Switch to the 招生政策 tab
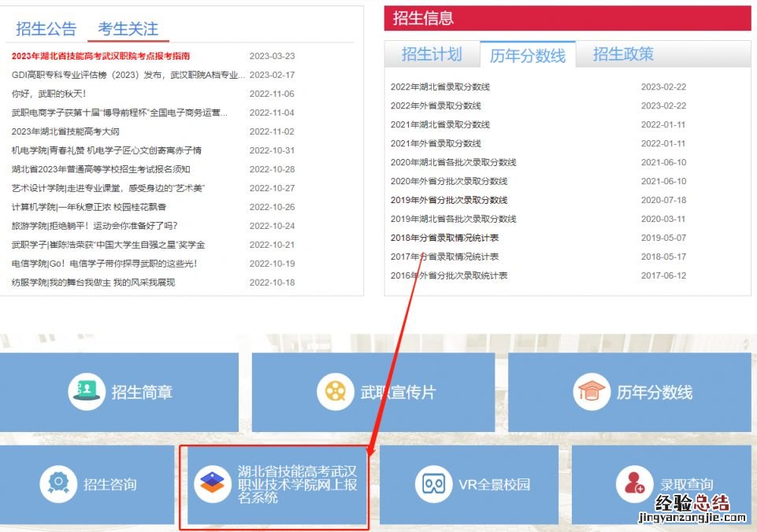 coord(623,54)
